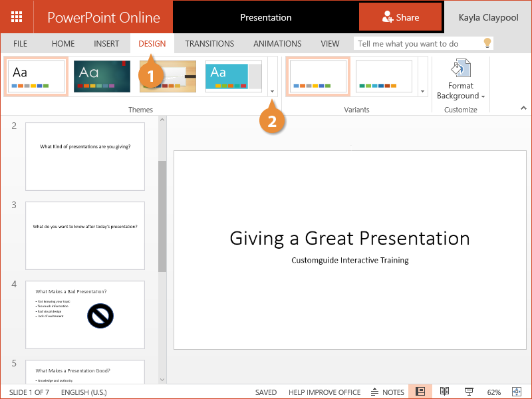Apply the teal blue theme
The width and height of the screenshot is (532, 399).
[x=233, y=76]
